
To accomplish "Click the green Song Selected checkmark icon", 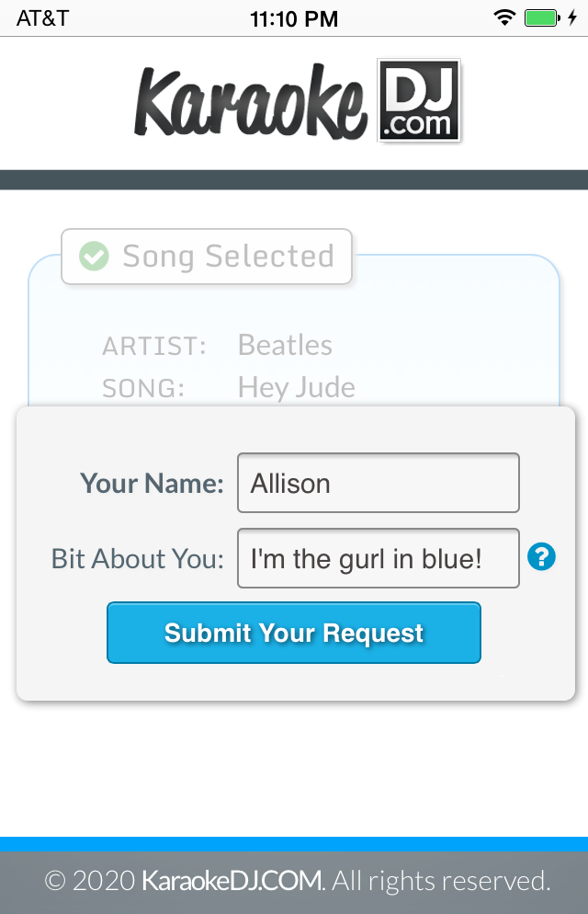I will (x=94, y=257).
